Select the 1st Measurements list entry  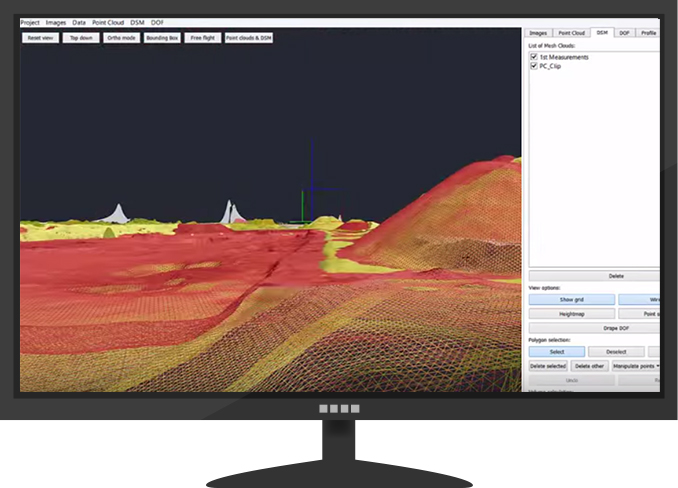(x=564, y=57)
